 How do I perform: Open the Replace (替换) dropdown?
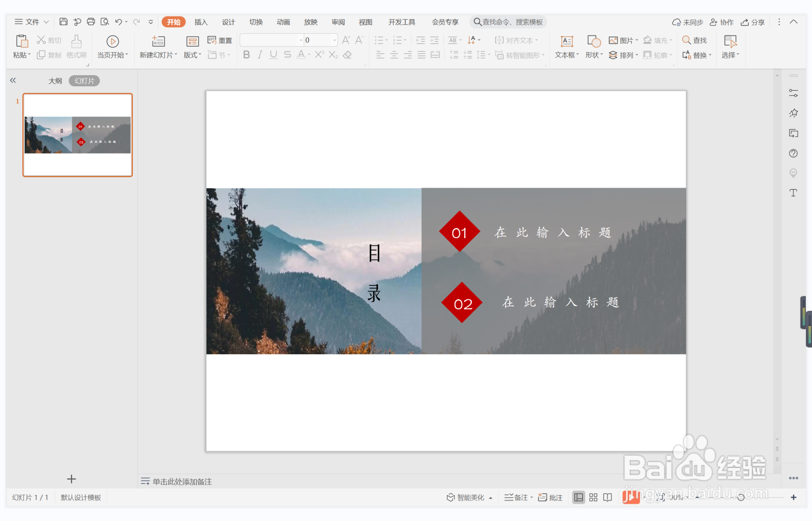pos(697,55)
